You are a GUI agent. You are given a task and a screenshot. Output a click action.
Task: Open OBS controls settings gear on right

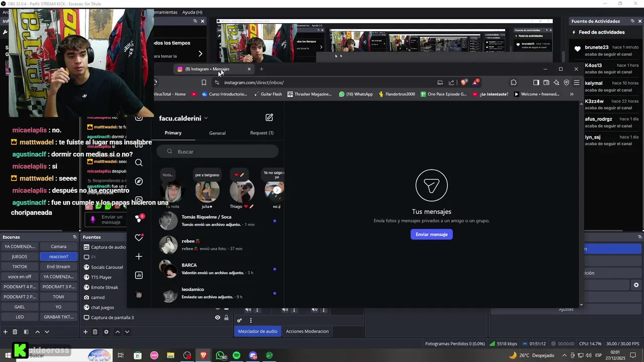coord(636,285)
